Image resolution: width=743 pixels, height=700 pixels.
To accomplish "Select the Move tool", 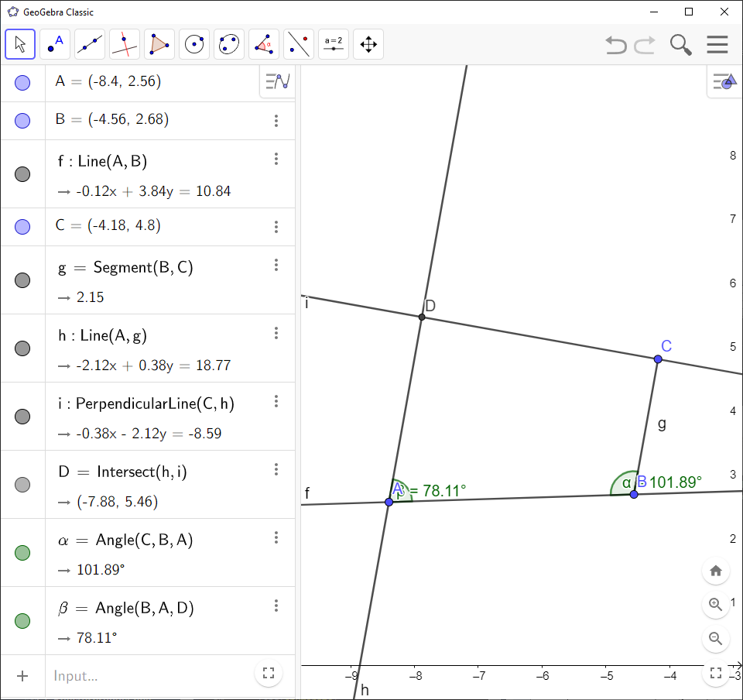I will point(20,44).
